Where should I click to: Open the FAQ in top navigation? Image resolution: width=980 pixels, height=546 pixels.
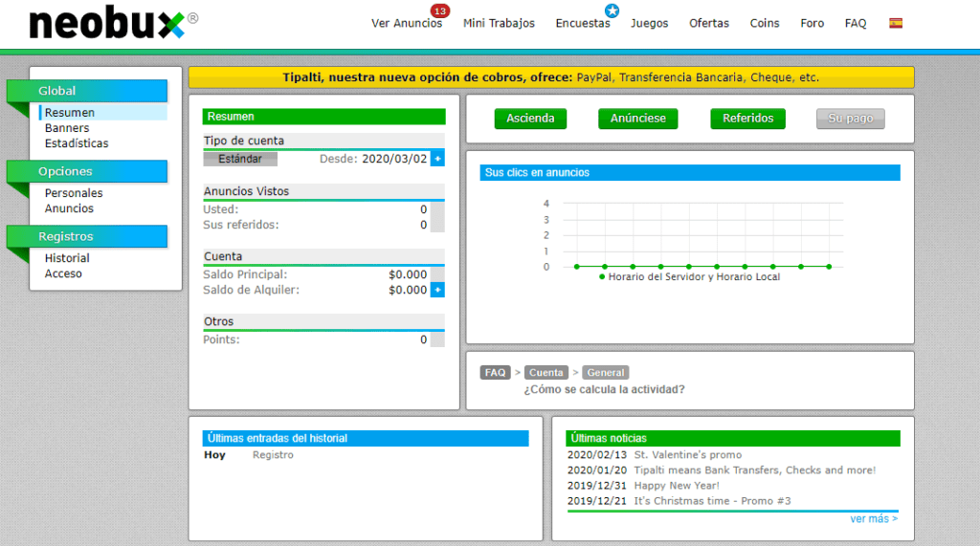pyautogui.click(x=855, y=23)
